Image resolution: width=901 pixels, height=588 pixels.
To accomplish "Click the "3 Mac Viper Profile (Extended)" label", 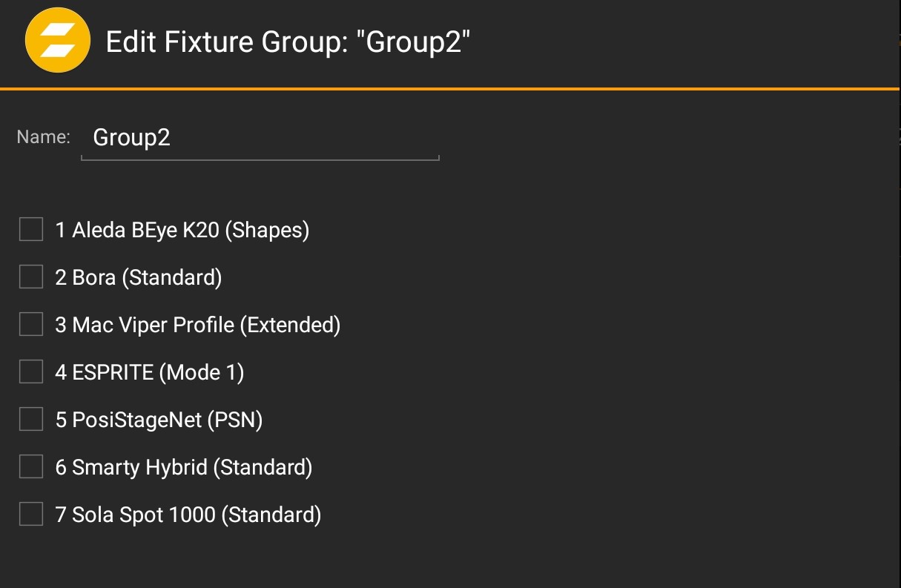I will (197, 326).
